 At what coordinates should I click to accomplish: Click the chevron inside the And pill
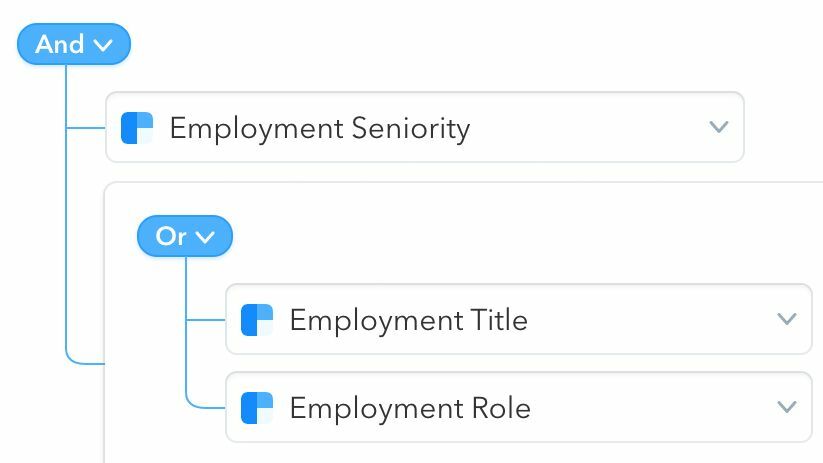(x=102, y=44)
